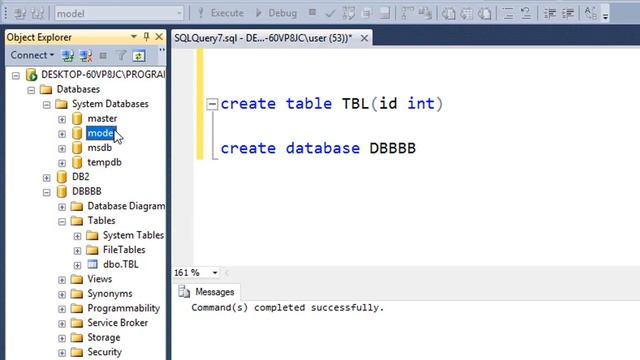Collapse the DBBBB database node

(x=47, y=192)
